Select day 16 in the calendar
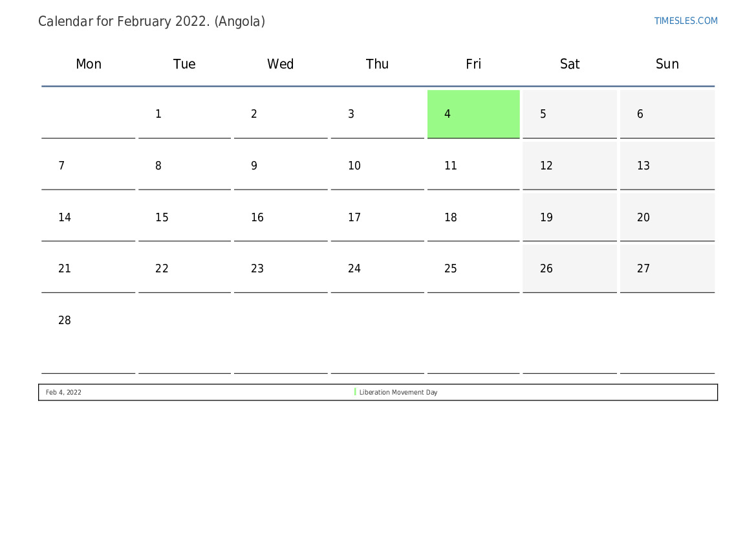 281,217
